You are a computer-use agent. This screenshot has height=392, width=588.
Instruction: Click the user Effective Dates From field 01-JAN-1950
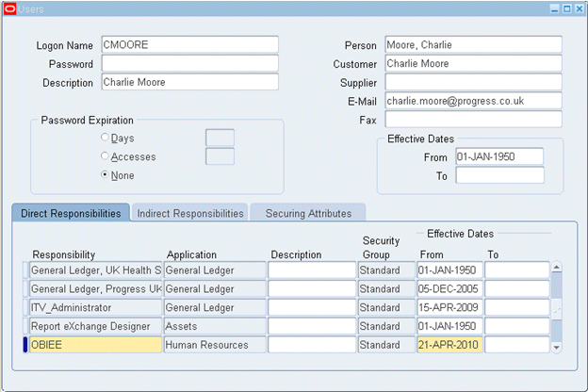pos(499,156)
